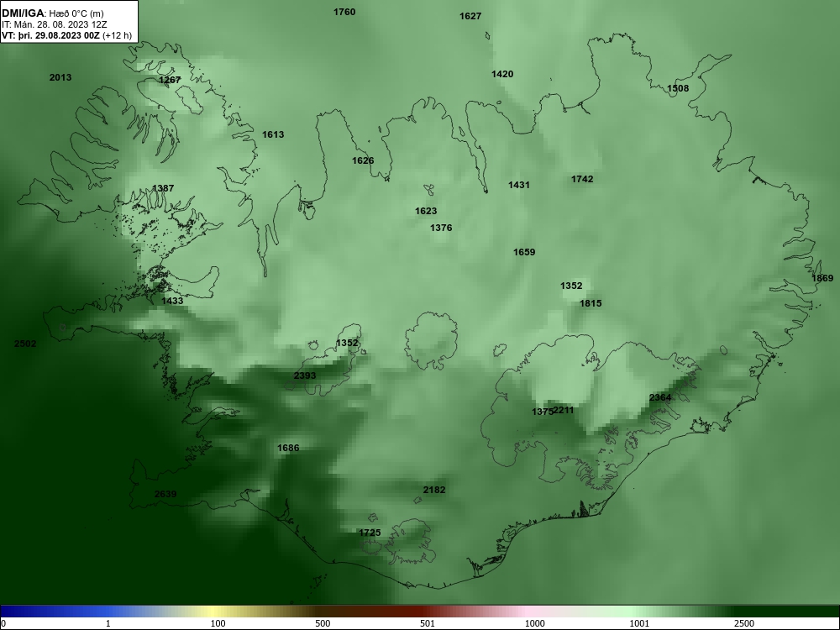Viewport: 840px width, 630px height.
Task: Click the 'VT: Þri. 29.08.2023 00Z (+12 h)' line
Action: (x=66, y=35)
